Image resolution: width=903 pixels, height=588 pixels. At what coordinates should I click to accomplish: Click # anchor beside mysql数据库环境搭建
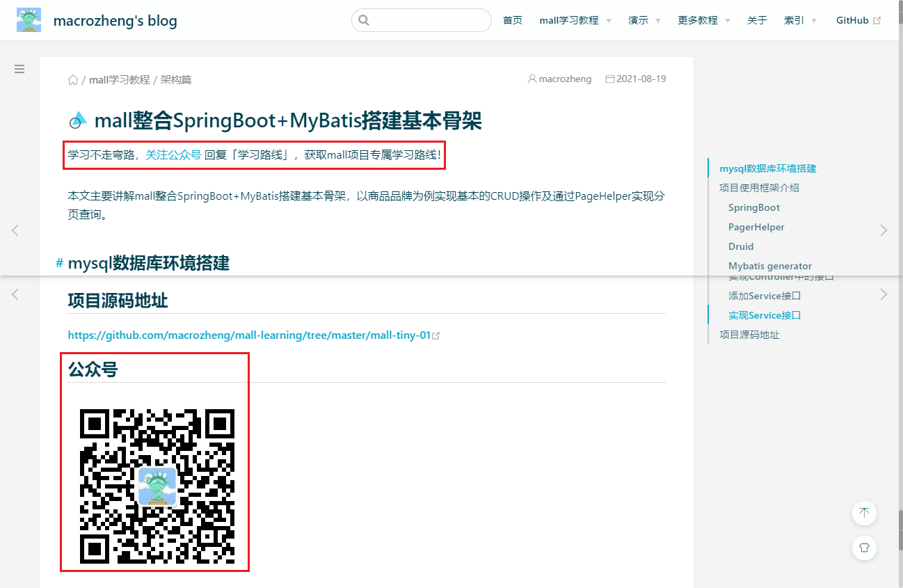[60, 262]
